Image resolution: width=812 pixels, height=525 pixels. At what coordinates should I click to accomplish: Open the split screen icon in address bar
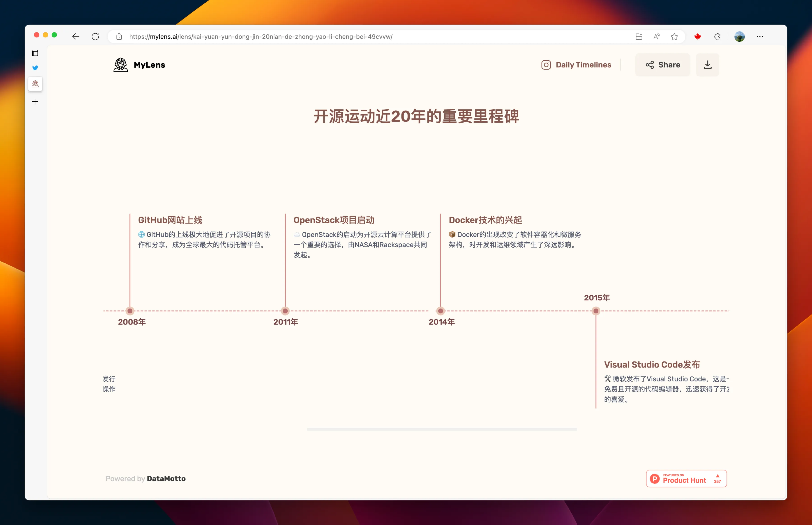click(x=639, y=37)
